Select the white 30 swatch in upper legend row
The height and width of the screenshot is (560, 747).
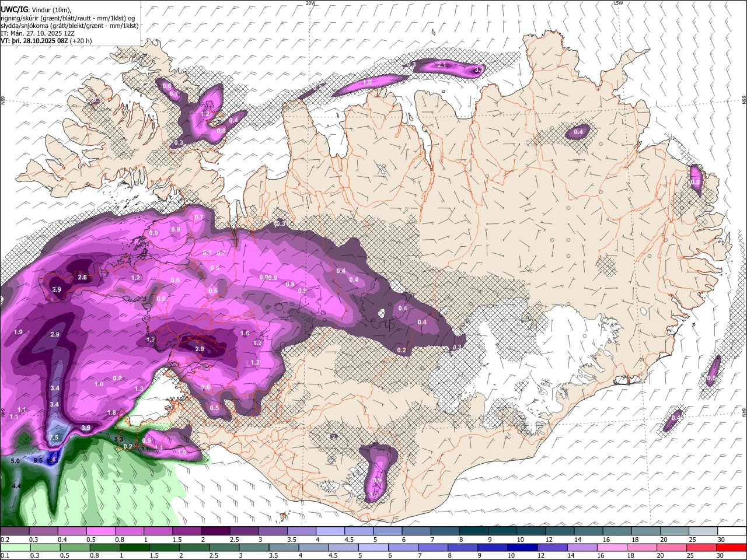click(x=732, y=531)
